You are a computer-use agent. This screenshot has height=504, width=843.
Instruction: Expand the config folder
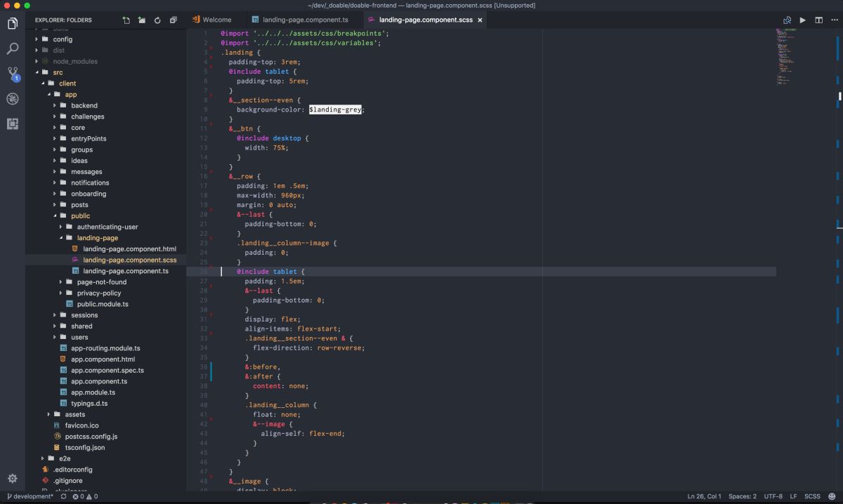coord(37,39)
